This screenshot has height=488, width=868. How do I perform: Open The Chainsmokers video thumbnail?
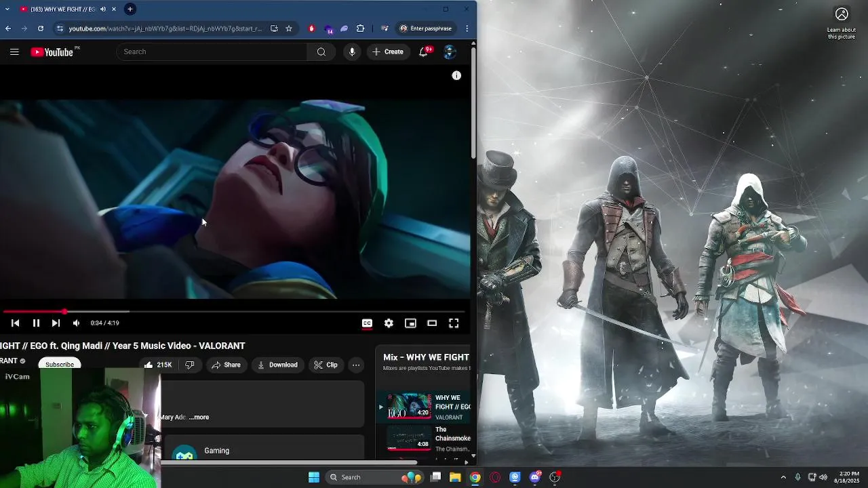pos(409,439)
